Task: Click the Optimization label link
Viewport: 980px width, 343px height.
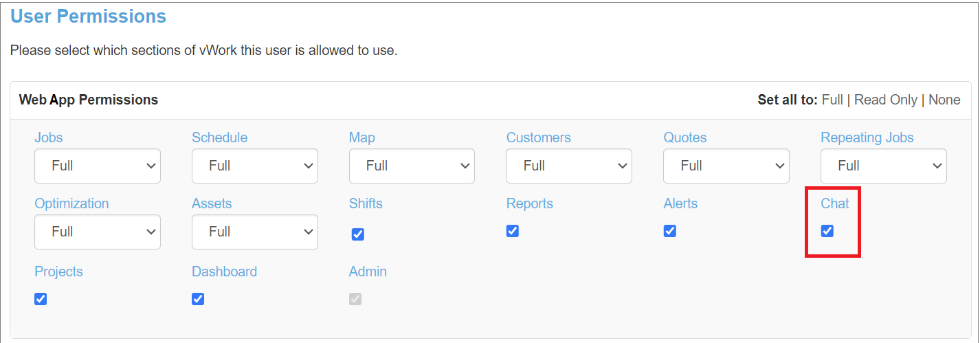Action: coord(71,203)
